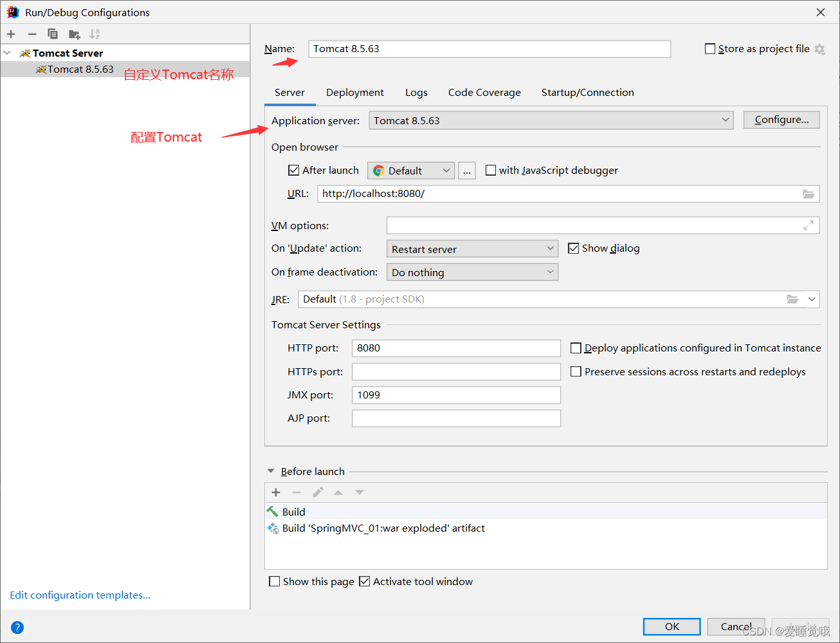Toggle Activate tool window checkbox

click(x=365, y=581)
